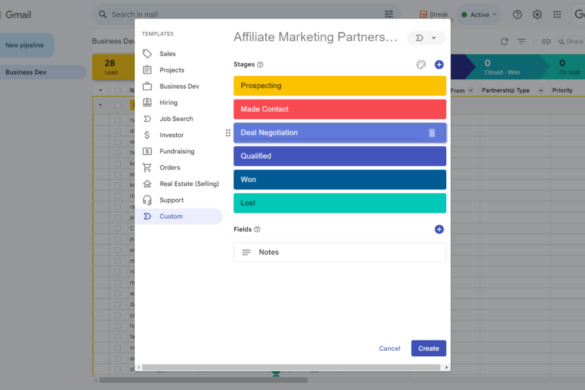Screen dimensions: 585x390
Task: Click the Real Estate house icon
Action: [x=147, y=184]
